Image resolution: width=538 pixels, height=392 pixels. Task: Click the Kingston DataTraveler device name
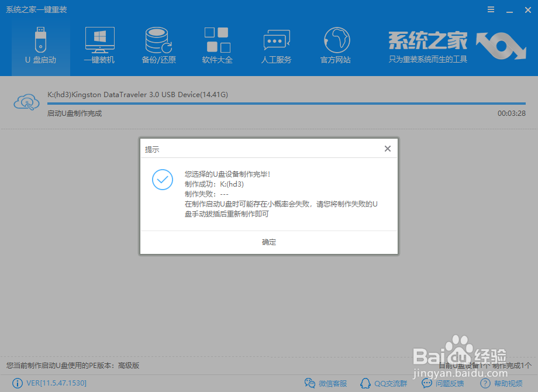click(x=137, y=94)
